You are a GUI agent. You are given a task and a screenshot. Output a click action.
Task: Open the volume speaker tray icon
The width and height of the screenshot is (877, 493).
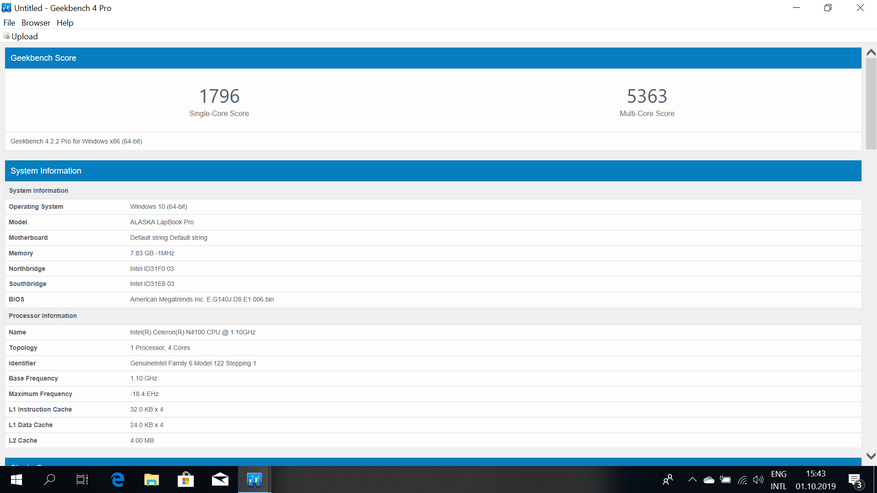758,480
